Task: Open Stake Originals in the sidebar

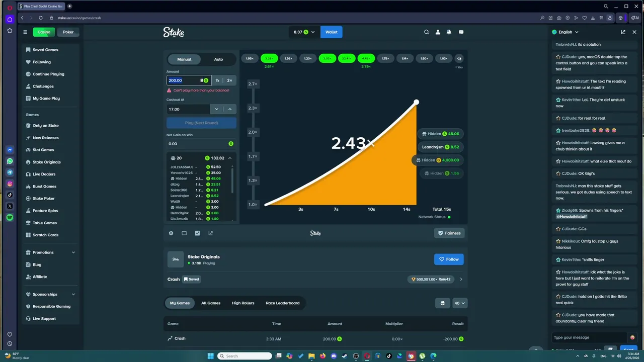Action: point(47,162)
